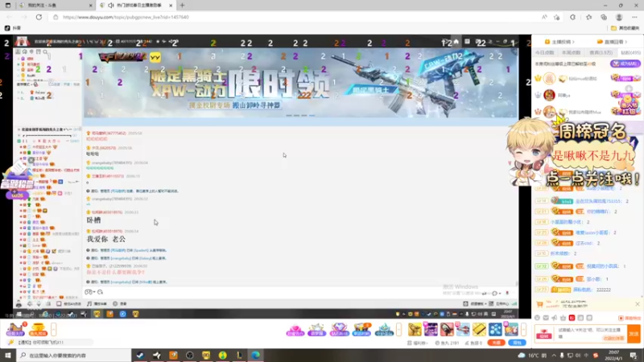Open the Edge favorites list icon
Image resolution: width=644 pixels, height=362 pixels.
coord(588,17)
